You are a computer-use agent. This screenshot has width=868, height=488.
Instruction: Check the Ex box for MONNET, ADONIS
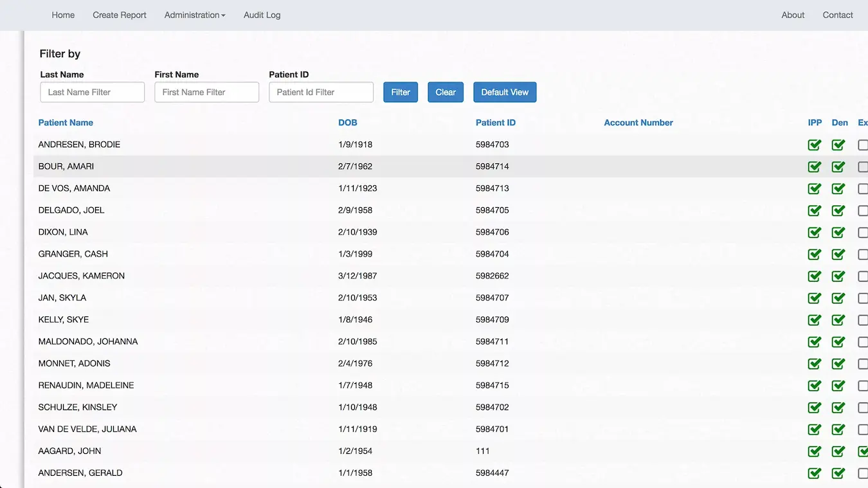tap(863, 363)
